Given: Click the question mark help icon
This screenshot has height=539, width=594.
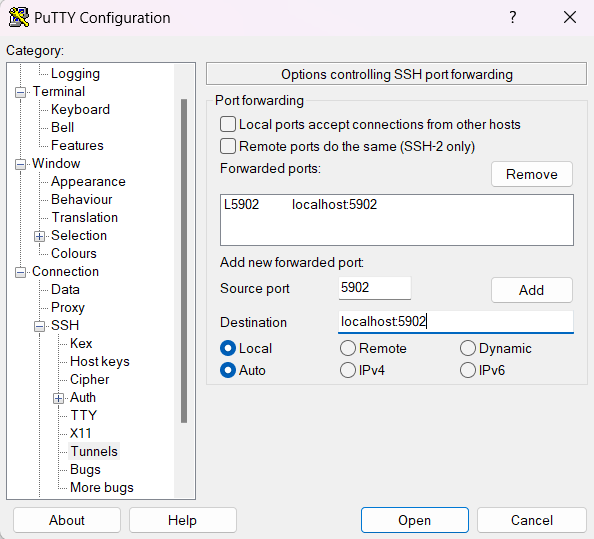Looking at the screenshot, I should [x=513, y=17].
